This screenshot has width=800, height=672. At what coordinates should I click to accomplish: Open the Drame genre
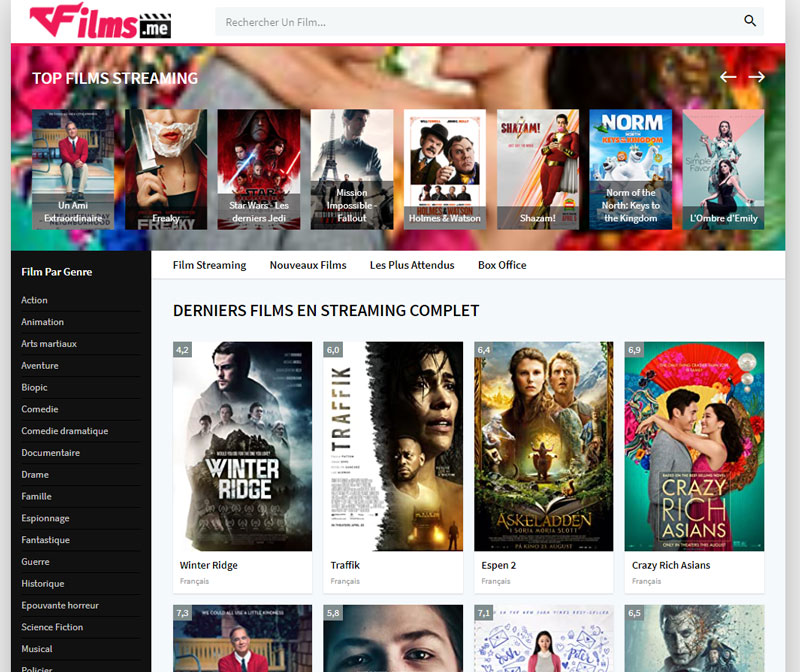pos(35,475)
